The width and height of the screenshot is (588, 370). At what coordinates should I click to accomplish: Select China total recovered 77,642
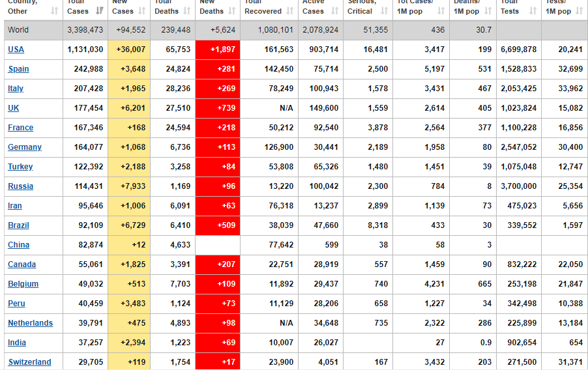281,245
